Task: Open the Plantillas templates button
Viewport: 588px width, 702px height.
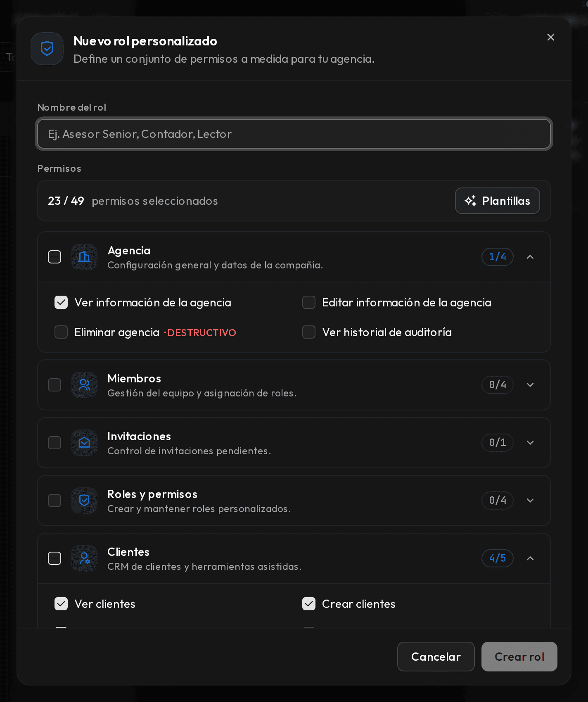Action: pos(497,201)
